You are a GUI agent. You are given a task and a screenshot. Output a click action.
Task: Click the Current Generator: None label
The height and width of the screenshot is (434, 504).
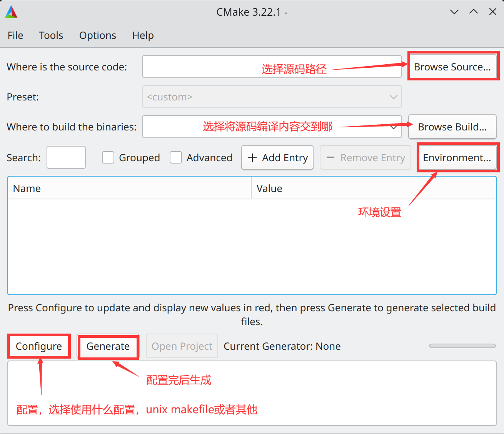[x=282, y=346]
